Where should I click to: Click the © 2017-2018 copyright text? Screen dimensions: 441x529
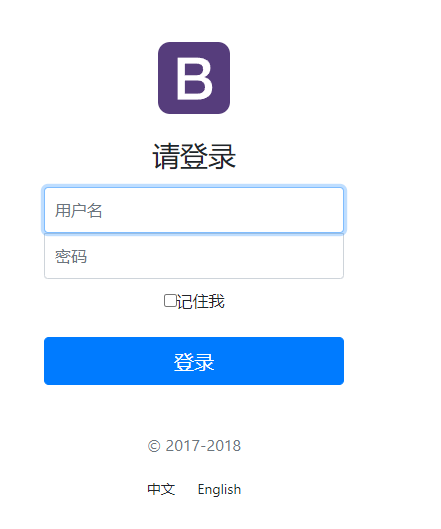[x=194, y=446]
